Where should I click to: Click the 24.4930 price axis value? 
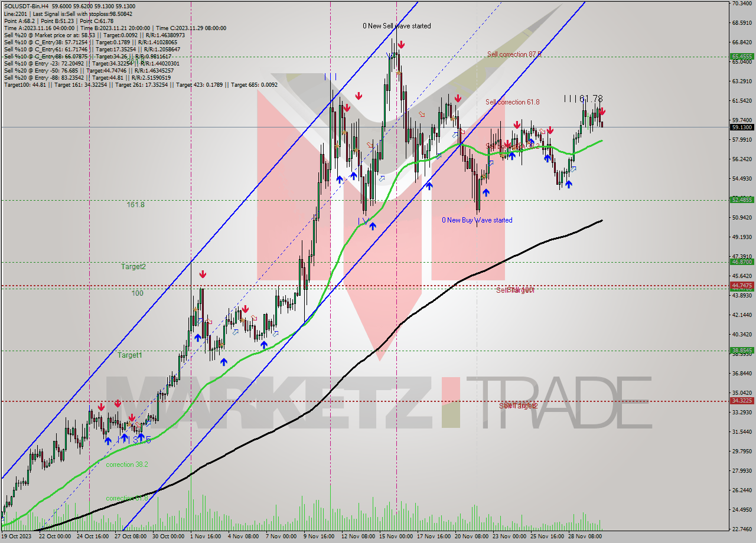pos(742,510)
